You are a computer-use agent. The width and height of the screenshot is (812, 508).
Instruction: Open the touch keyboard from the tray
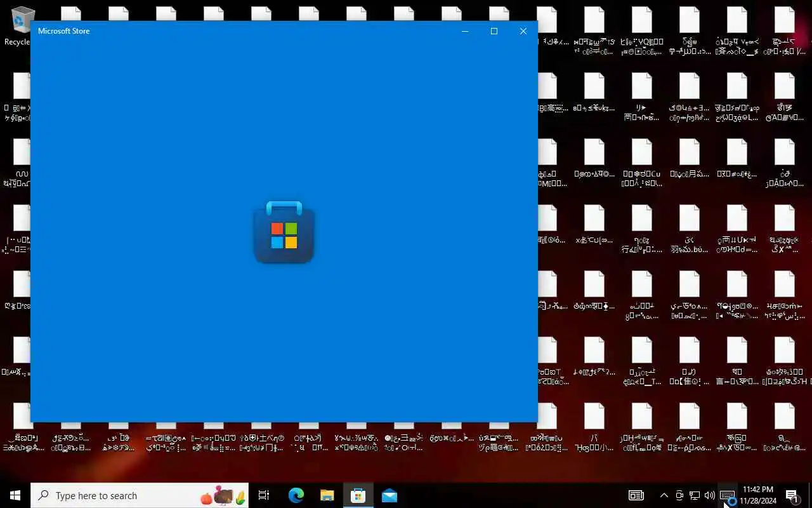pyautogui.click(x=728, y=495)
